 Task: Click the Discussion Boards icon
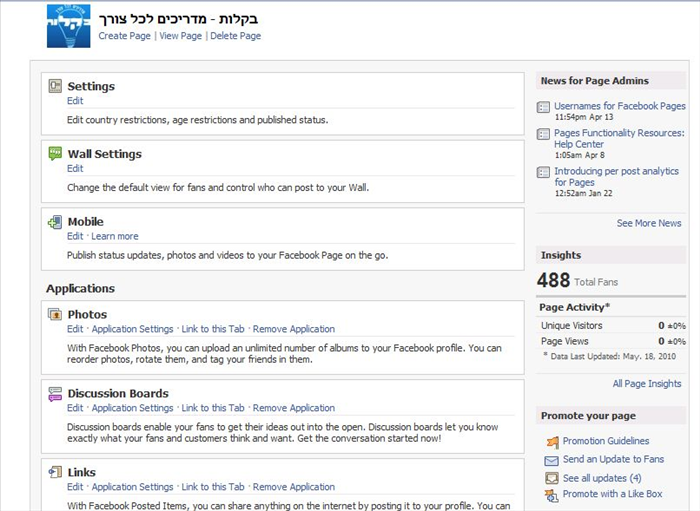(x=55, y=394)
